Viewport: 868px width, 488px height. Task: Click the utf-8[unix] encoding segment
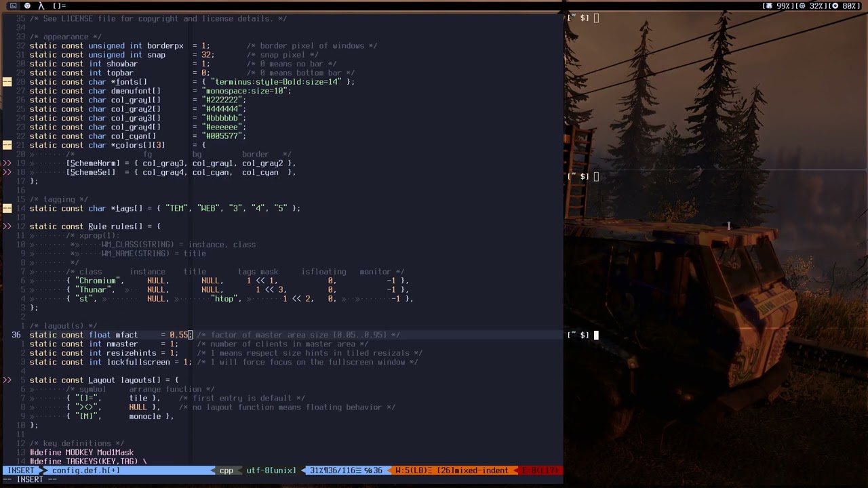tap(271, 470)
